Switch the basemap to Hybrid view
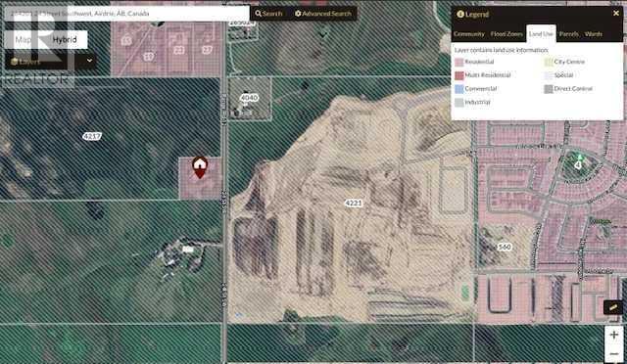Viewport: 627px width, 364px height. 65,39
